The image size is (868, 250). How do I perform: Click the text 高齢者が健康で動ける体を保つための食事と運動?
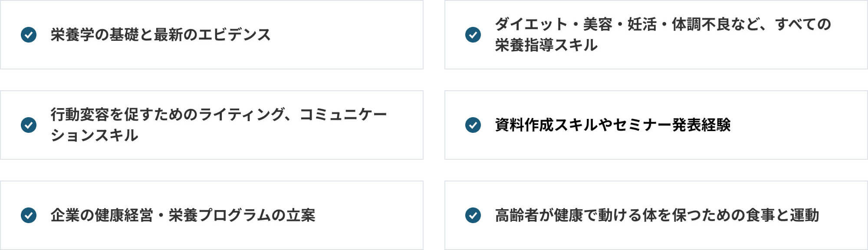pyautogui.click(x=657, y=215)
